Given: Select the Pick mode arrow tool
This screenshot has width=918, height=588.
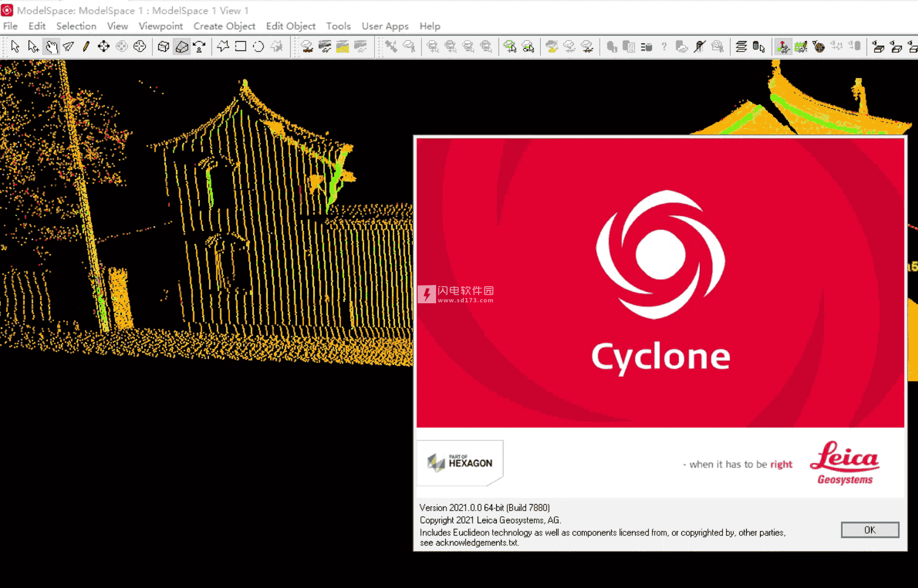Looking at the screenshot, I should coord(15,47).
